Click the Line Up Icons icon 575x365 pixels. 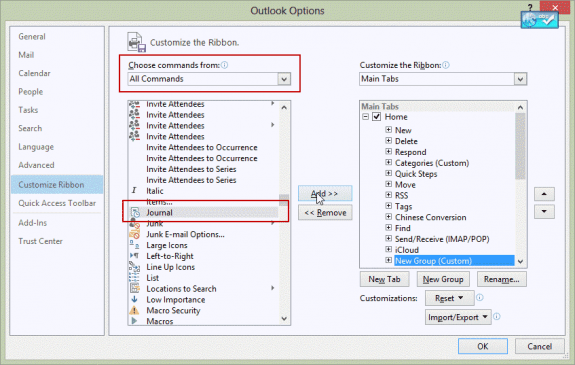pos(134,267)
